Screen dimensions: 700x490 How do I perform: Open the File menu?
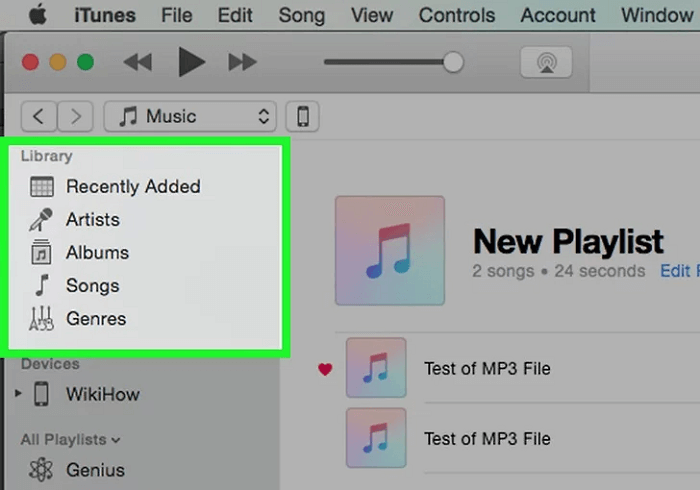176,16
